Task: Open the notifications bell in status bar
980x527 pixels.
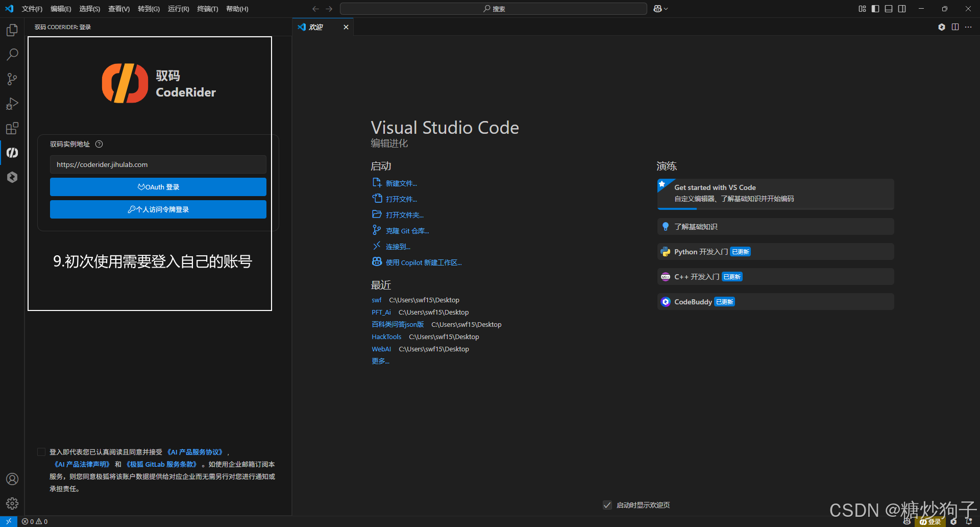Action: coord(969,521)
